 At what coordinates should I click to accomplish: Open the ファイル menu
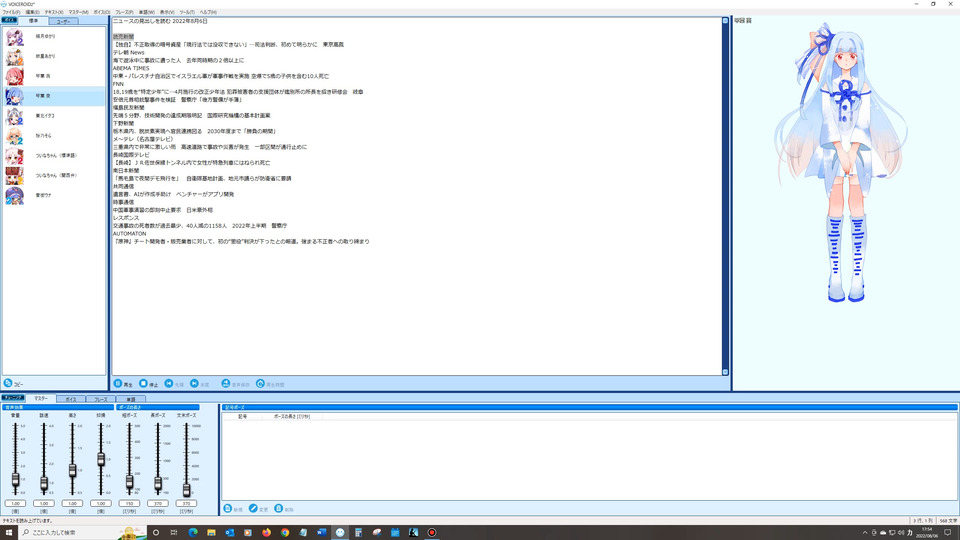pyautogui.click(x=11, y=12)
